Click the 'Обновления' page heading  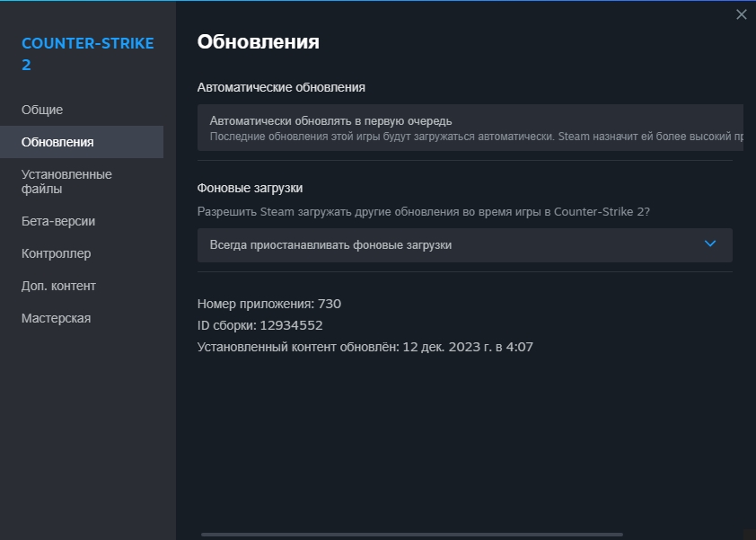(x=258, y=41)
